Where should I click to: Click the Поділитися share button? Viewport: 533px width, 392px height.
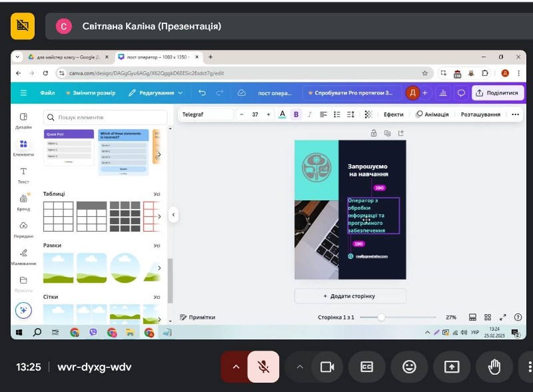click(x=498, y=93)
